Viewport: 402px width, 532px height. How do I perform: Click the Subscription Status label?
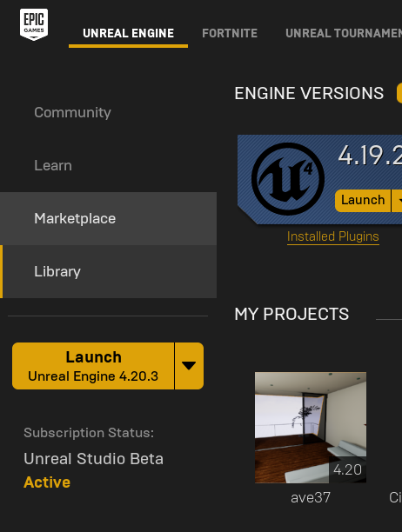pyautogui.click(x=89, y=433)
